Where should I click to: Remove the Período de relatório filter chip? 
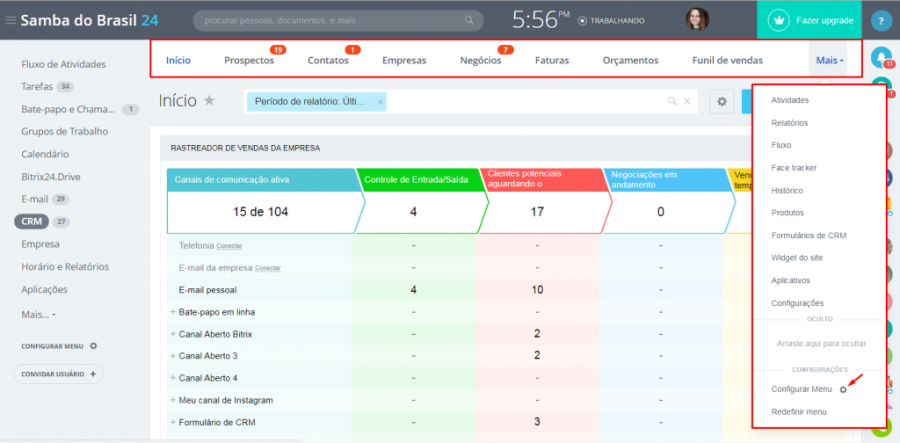tap(380, 102)
